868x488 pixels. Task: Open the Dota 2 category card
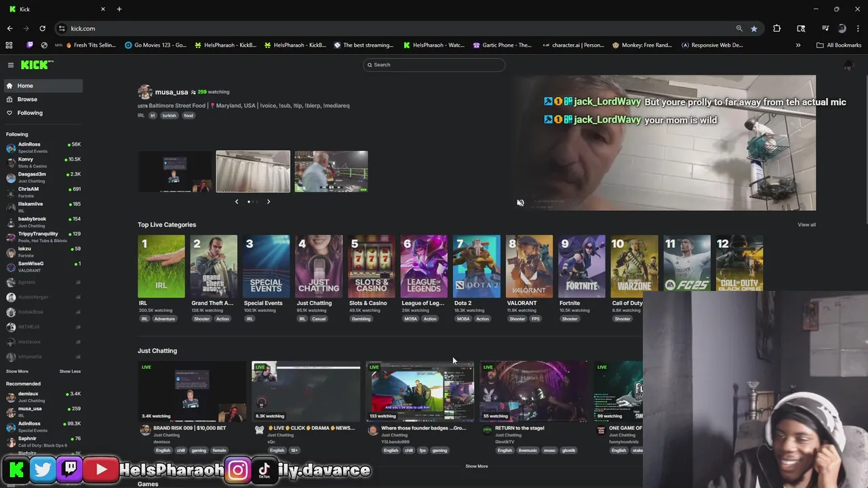tap(477, 266)
